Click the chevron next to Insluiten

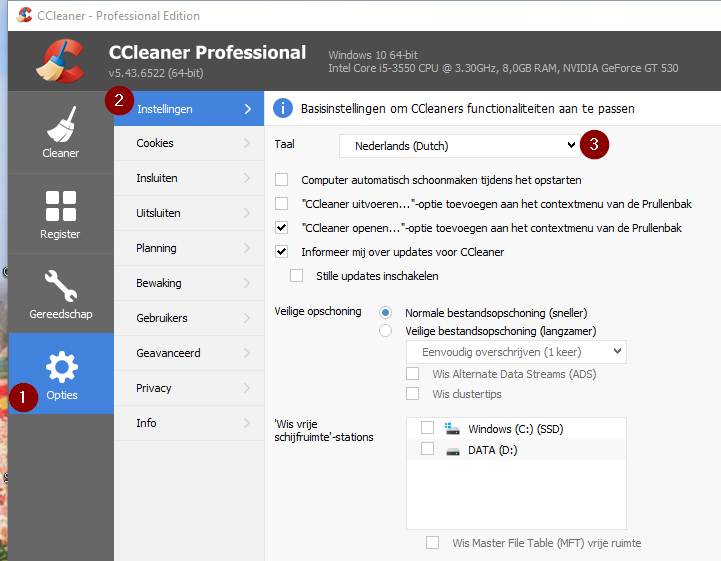pyautogui.click(x=247, y=178)
